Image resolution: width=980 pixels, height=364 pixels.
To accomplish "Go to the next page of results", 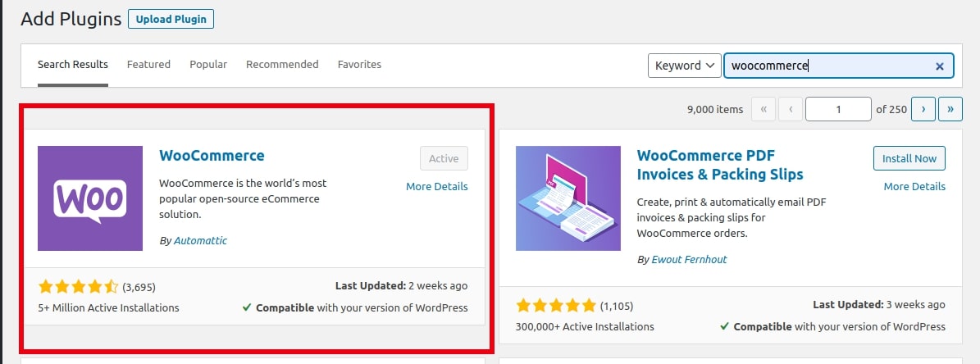I will [923, 109].
